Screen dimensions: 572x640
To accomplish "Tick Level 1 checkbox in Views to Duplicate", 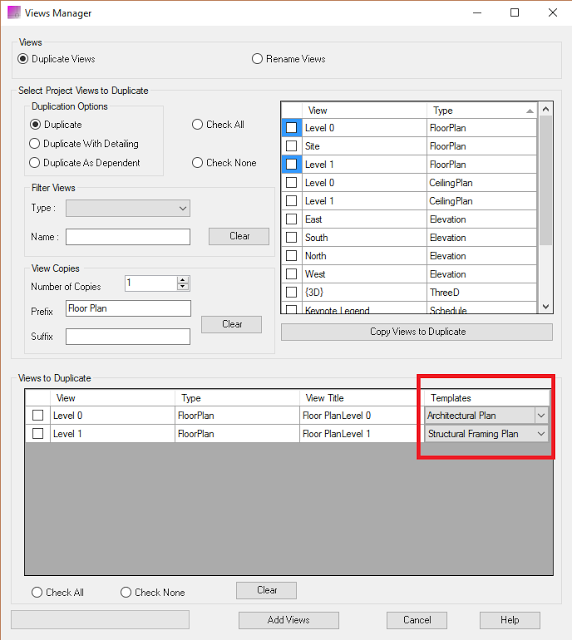I will (38, 433).
